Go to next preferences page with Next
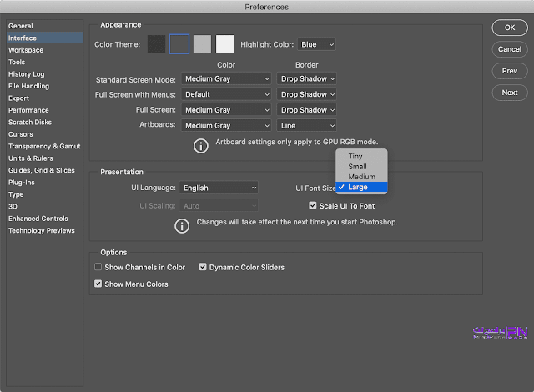This screenshot has height=392, width=534. 510,93
